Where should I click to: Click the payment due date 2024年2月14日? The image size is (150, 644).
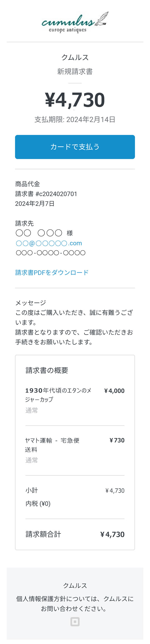coord(91,120)
